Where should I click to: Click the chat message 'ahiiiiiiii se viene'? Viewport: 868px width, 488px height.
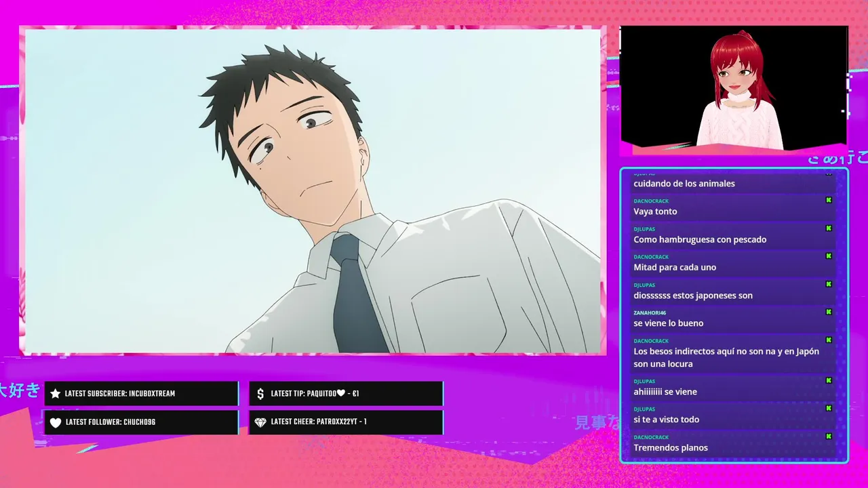(665, 392)
